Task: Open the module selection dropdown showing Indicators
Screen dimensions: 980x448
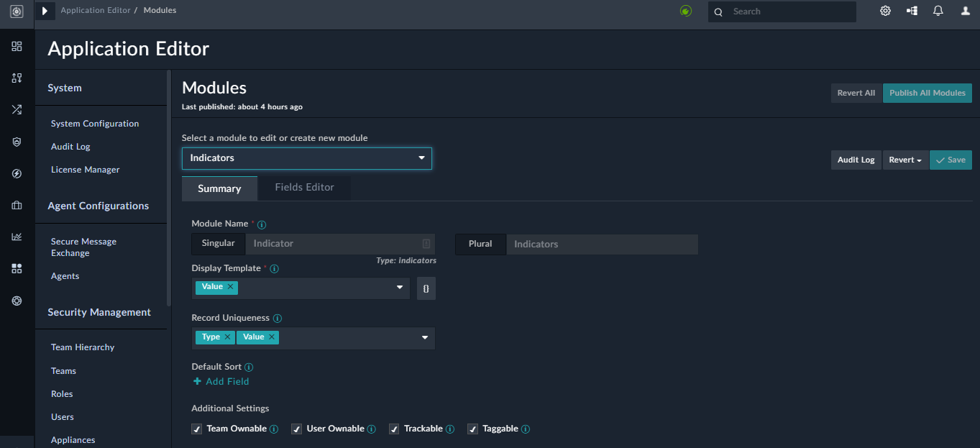Action: (x=306, y=158)
